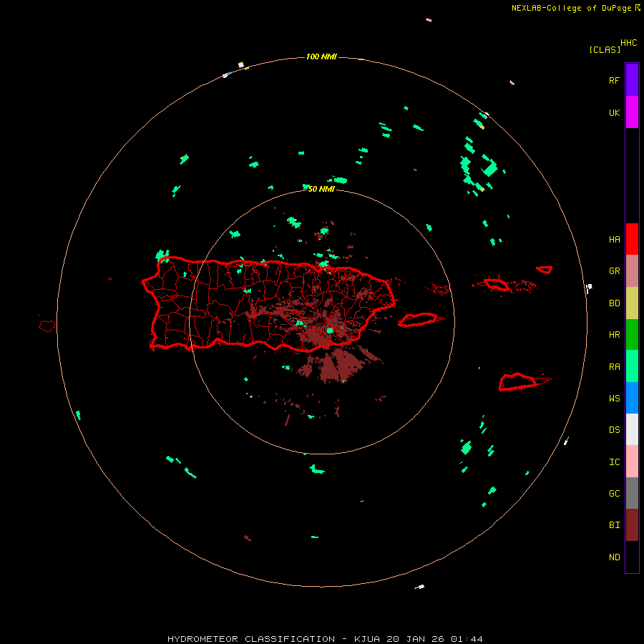
Task: Click the UK magenta color swatch
Action: pos(632,112)
